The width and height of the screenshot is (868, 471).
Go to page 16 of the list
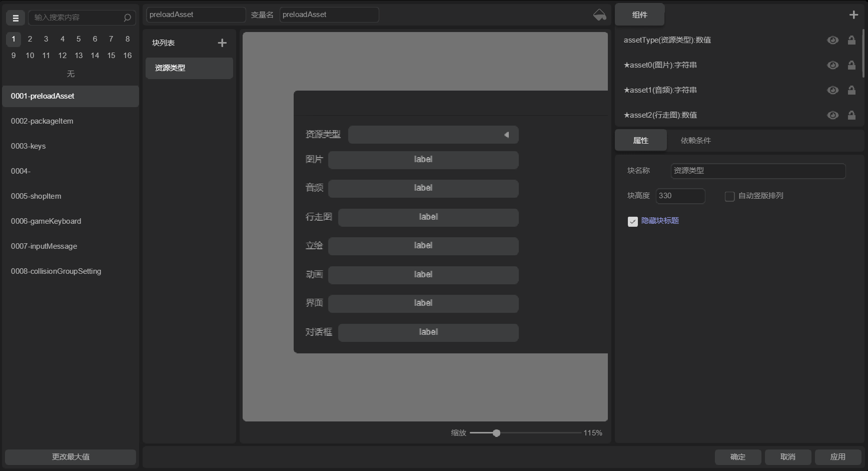point(128,56)
